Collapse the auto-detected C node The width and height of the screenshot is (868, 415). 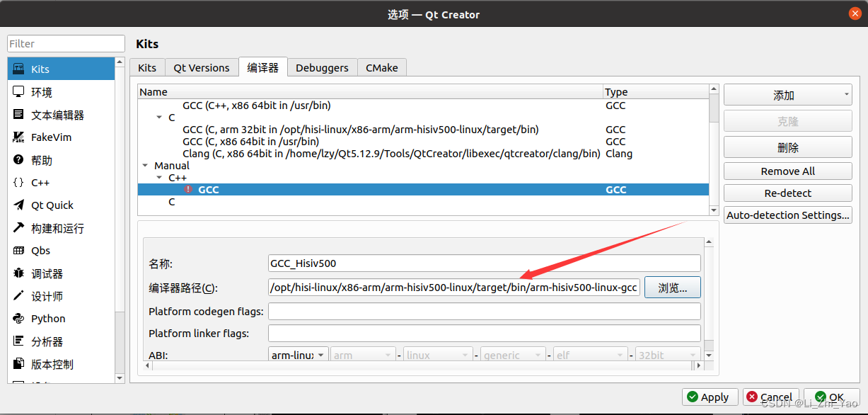click(x=159, y=118)
